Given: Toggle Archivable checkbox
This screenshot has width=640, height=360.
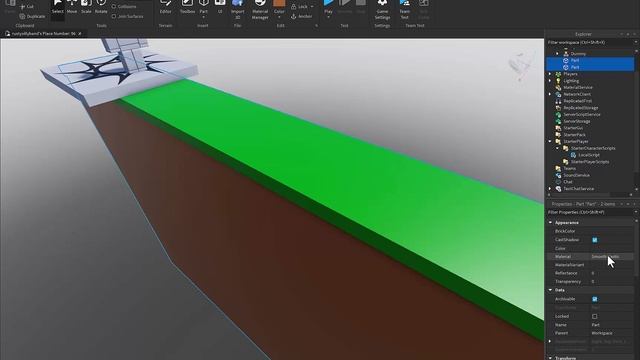Looking at the screenshot, I should (595, 299).
